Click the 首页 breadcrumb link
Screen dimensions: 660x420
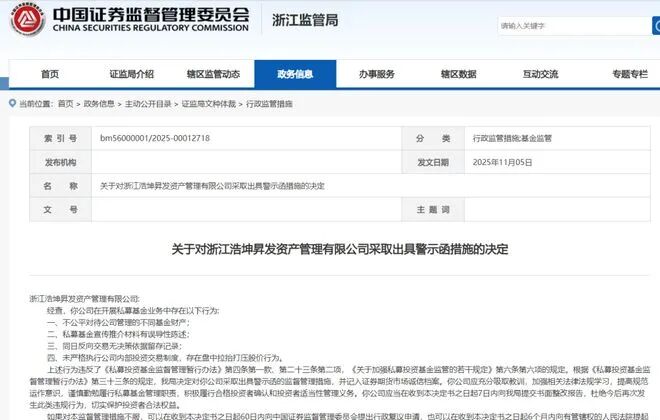click(65, 104)
